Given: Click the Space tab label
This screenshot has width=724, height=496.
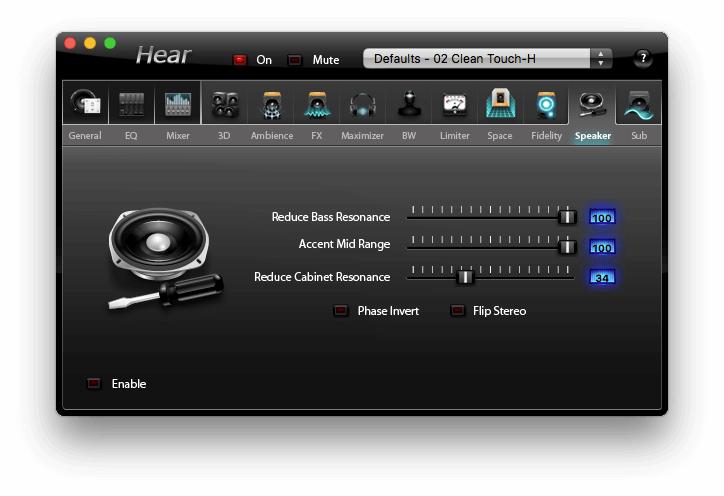Looking at the screenshot, I should point(500,136).
